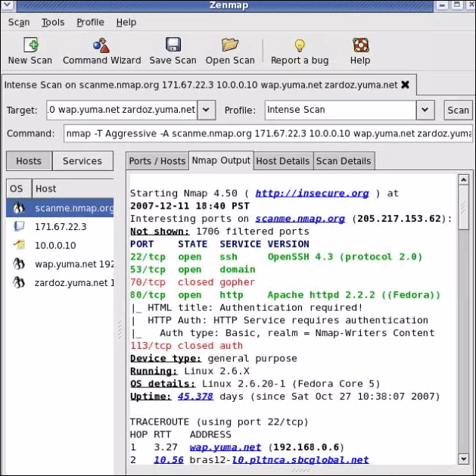Close the Intense Scan tab with X
The width and height of the screenshot is (476, 476).
click(x=405, y=85)
